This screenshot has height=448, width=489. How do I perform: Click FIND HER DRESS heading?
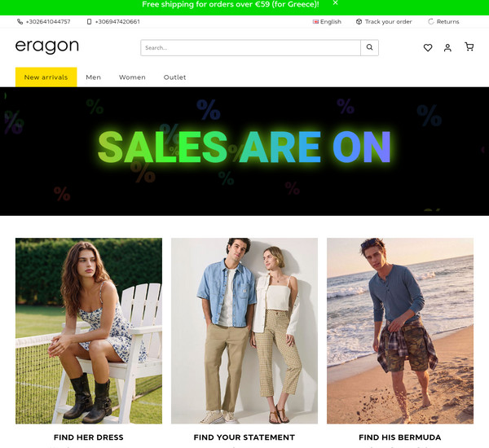pyautogui.click(x=89, y=437)
